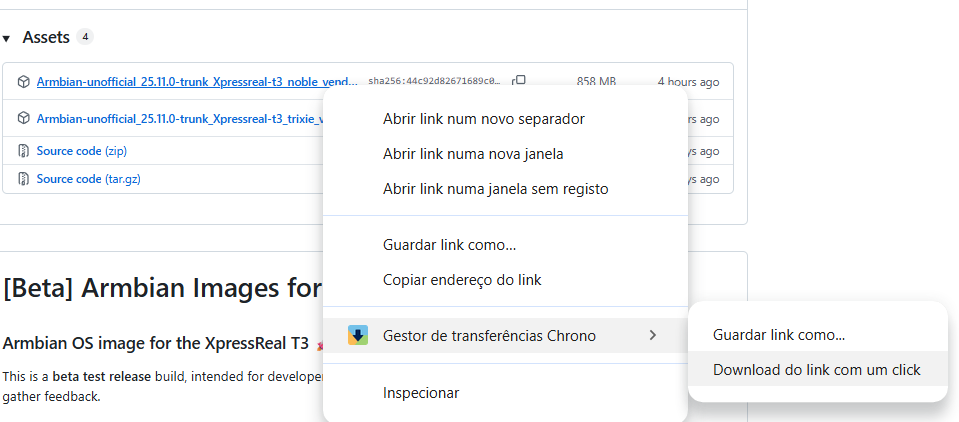Click the Assets count badge 4
Image resolution: width=959 pixels, height=422 pixels.
click(85, 37)
